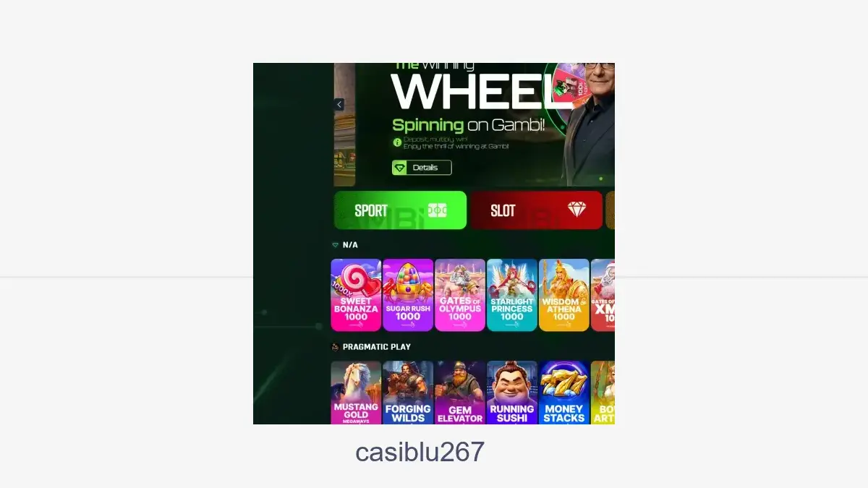Click the previous slide arrow on banner
Viewport: 868px width, 488px height.
click(339, 105)
